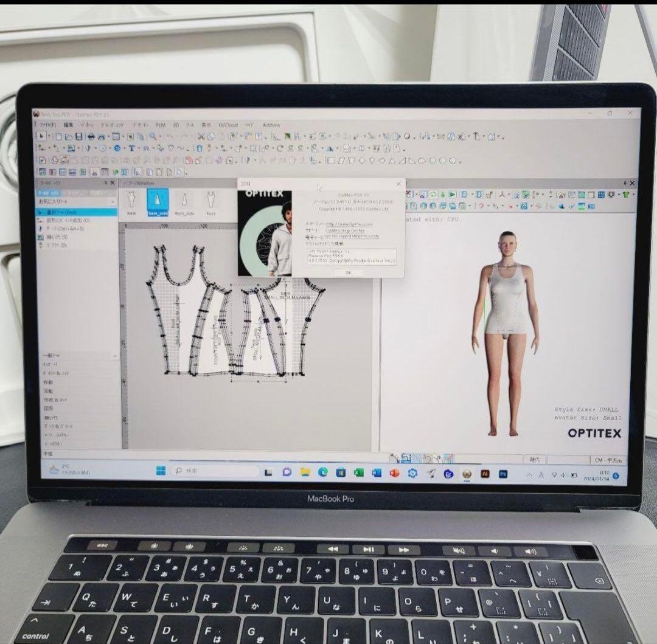657x644 pixels.
Task: Click the selection arrow tool in top toolbar
Action: pos(41,136)
